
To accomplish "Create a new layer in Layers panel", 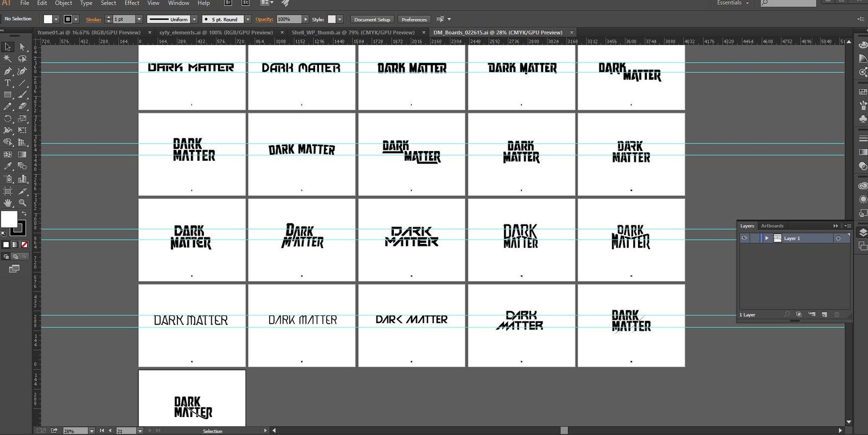I will [x=824, y=314].
